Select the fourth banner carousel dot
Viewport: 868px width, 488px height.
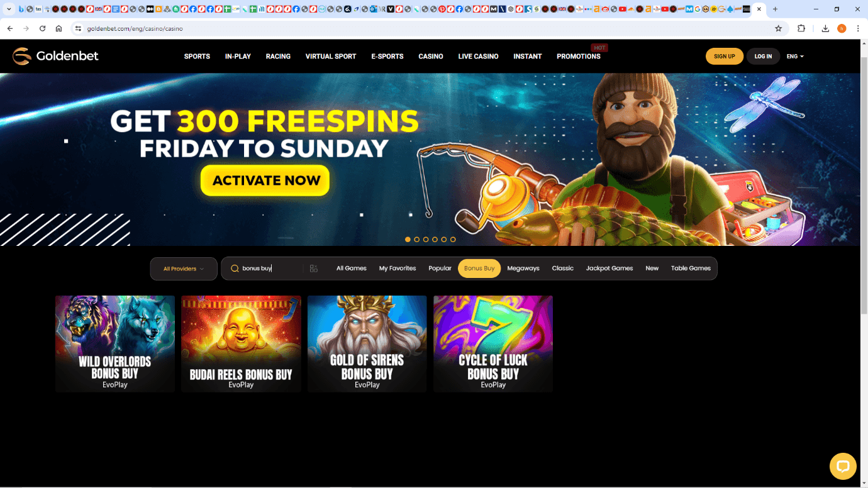tap(435, 240)
